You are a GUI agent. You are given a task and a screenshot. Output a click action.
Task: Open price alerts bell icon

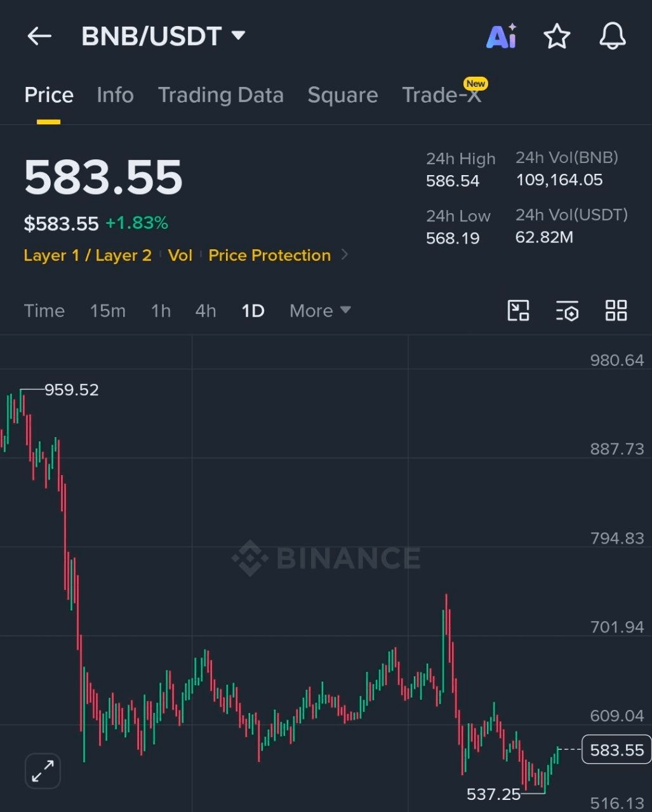point(613,36)
